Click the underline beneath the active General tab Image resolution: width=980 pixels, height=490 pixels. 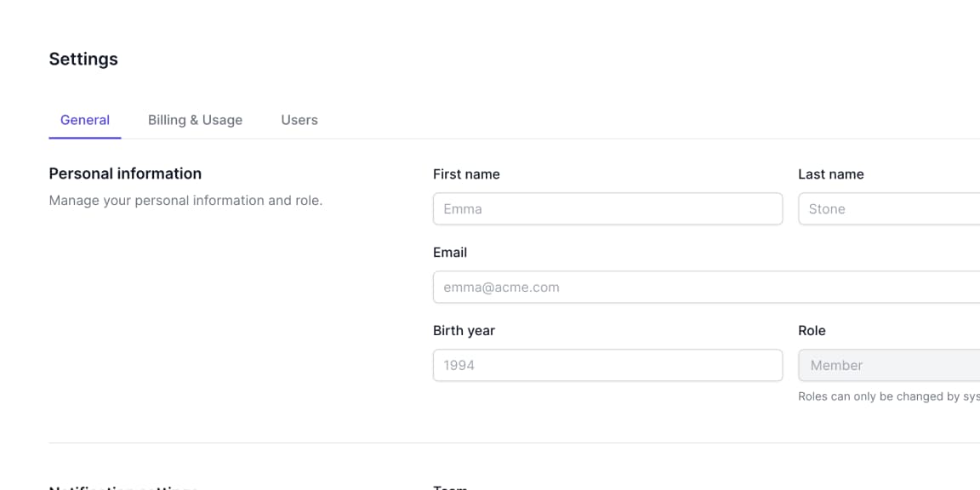click(x=85, y=136)
